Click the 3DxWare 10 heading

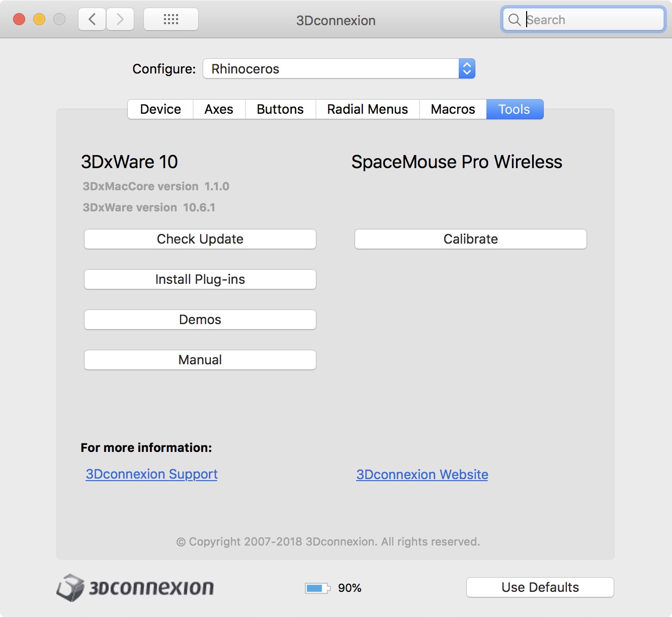click(129, 162)
